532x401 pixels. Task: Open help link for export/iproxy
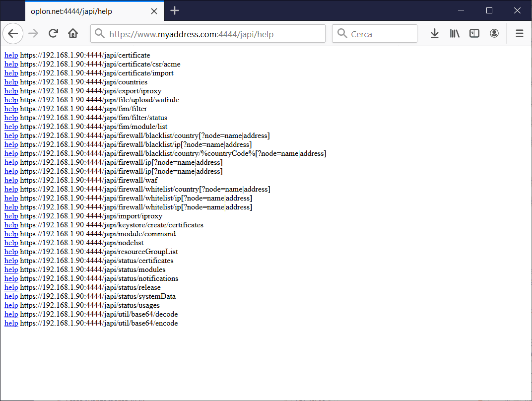pos(11,91)
